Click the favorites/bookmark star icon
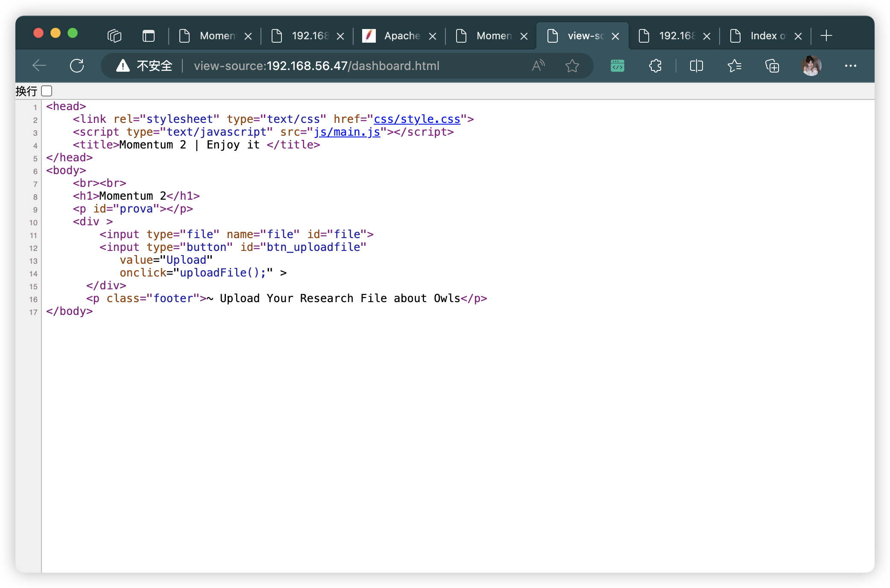890x588 pixels. click(x=572, y=65)
